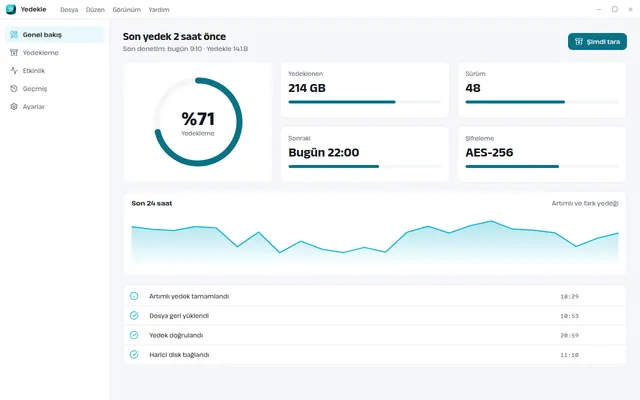Select the Sonraki value Bugün 22:00
The image size is (640, 400).
coord(324,153)
